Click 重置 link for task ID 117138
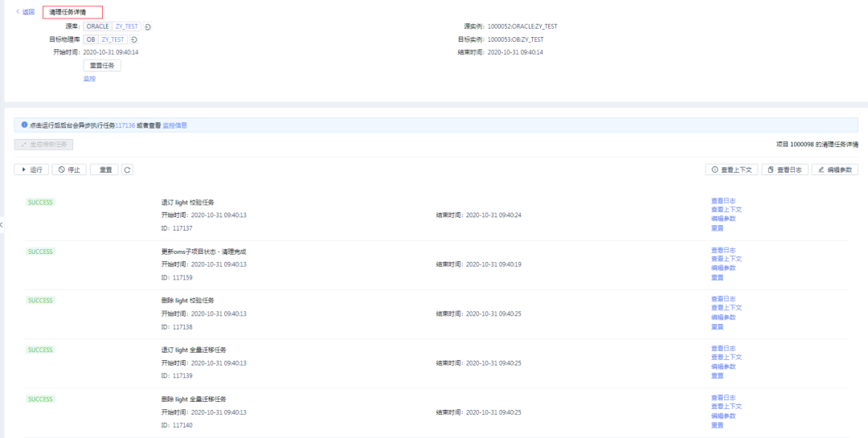The image size is (868, 438). (x=718, y=327)
